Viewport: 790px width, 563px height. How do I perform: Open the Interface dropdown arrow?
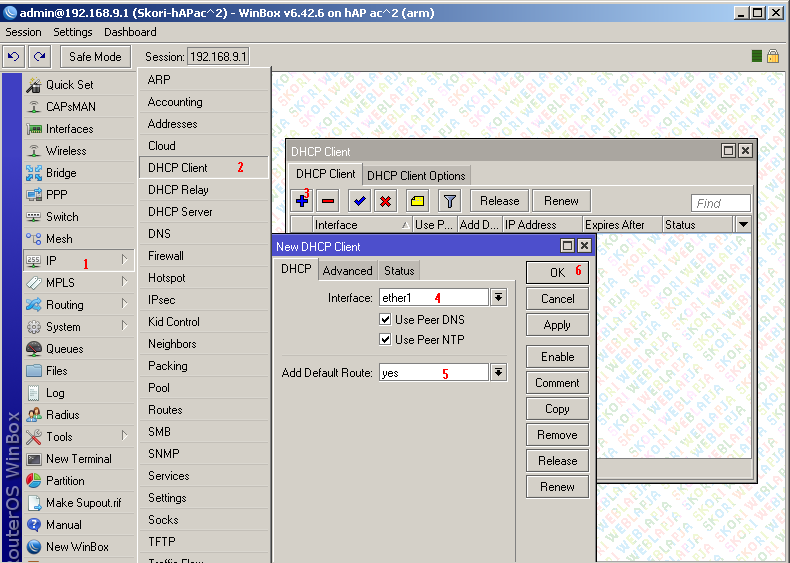[x=499, y=298]
